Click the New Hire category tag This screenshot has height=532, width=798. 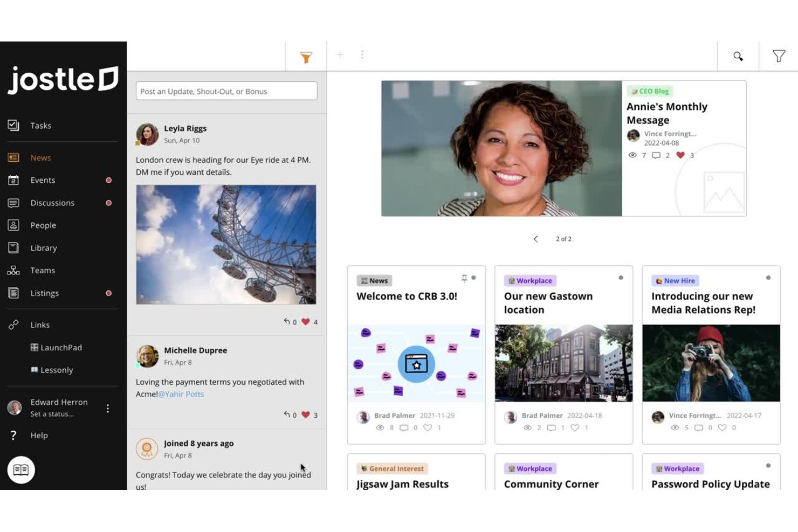click(x=675, y=281)
